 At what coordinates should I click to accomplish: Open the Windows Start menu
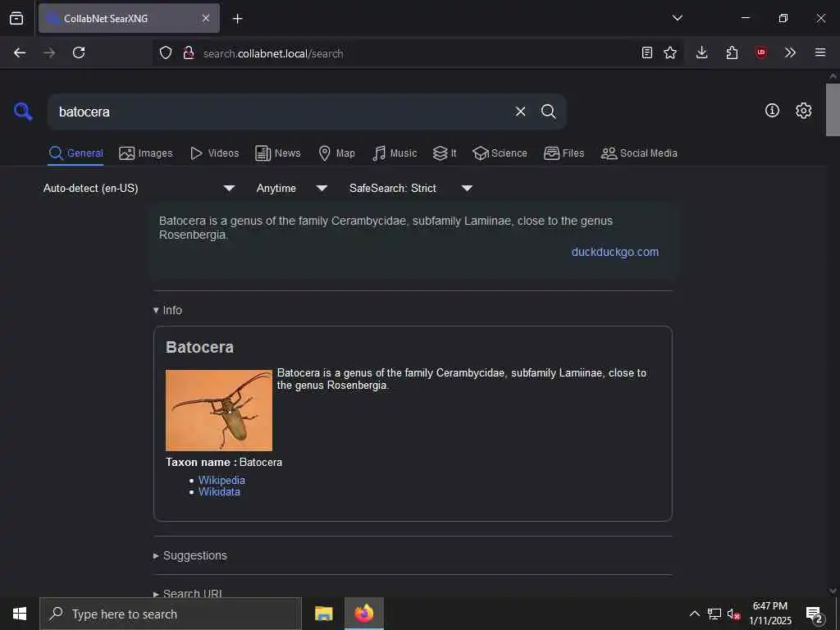[20, 614]
